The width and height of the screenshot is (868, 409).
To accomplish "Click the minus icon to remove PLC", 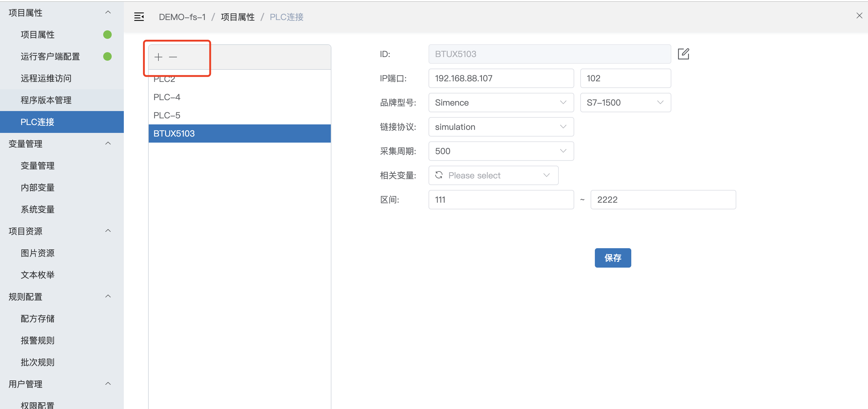I will tap(173, 57).
